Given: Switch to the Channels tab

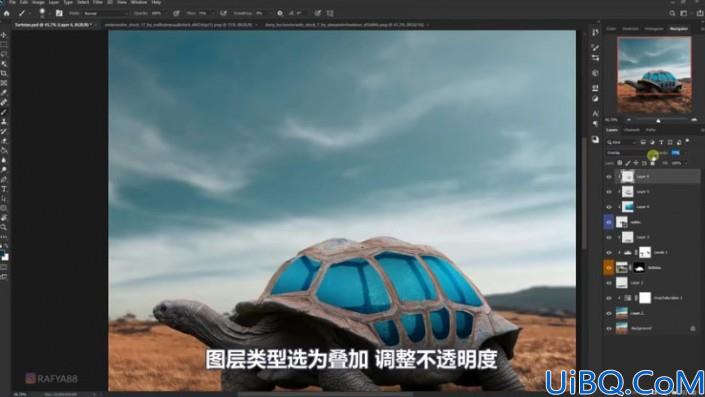Looking at the screenshot, I should [x=632, y=130].
